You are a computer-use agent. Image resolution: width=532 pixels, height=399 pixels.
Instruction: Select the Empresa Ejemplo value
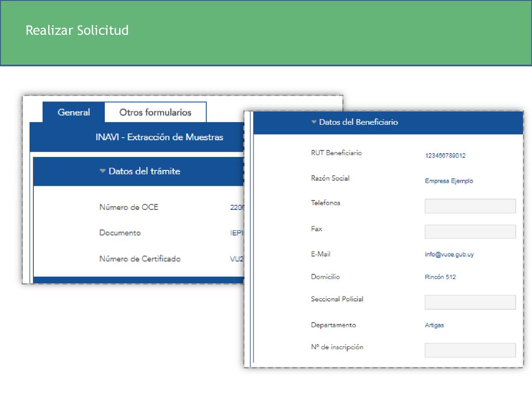(449, 181)
